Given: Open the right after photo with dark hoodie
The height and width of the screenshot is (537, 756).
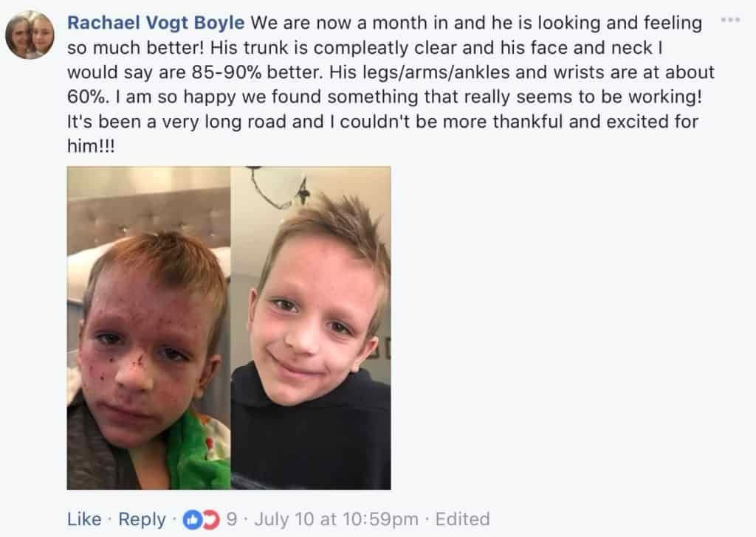Looking at the screenshot, I should [x=311, y=328].
